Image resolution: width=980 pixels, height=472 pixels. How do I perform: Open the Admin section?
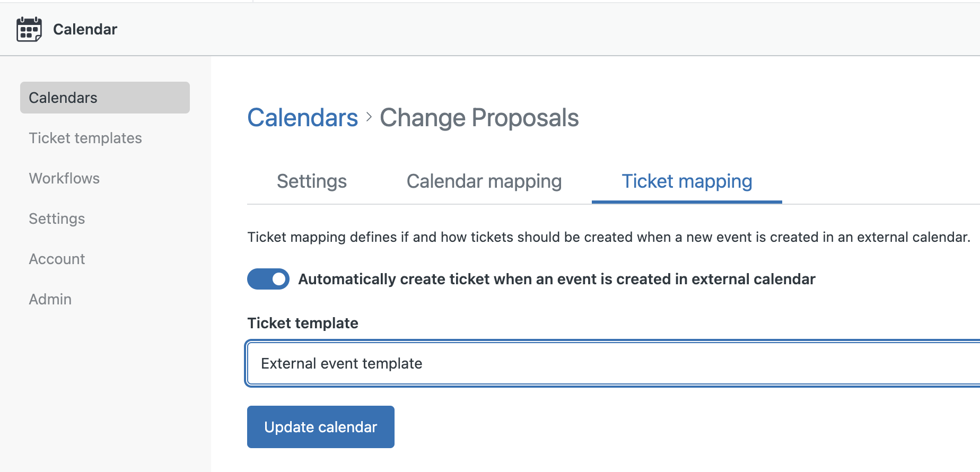click(x=50, y=299)
